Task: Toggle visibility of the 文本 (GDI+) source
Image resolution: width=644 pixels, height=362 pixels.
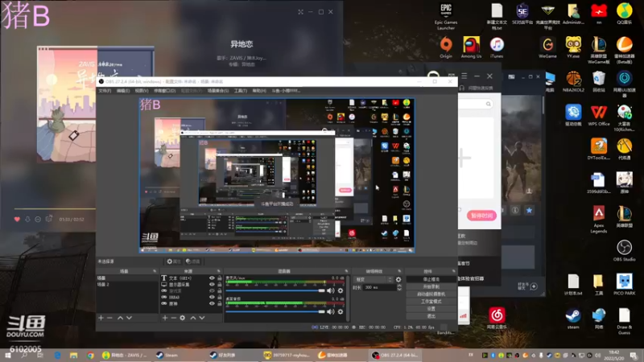Action: [x=212, y=278]
